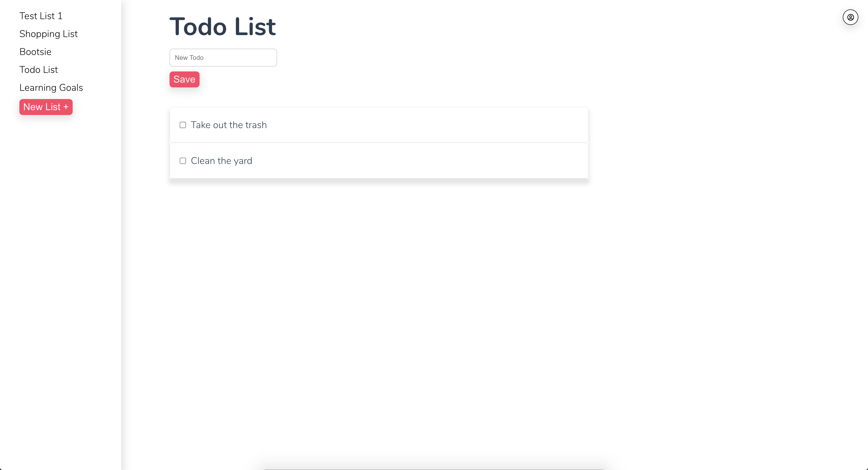The image size is (868, 470).
Task: Select the 'Todo List' sidebar item
Action: coord(39,69)
